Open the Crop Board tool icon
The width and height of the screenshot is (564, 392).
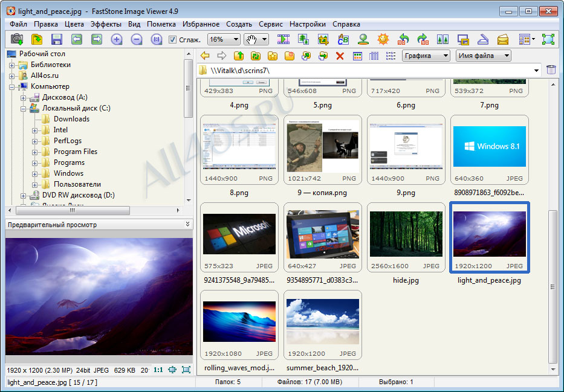tap(323, 39)
